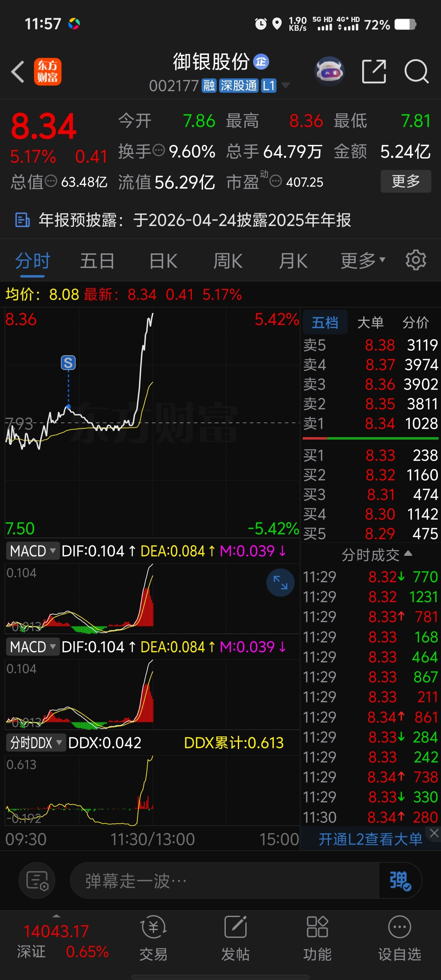Switch to the 周K tab

point(228,261)
